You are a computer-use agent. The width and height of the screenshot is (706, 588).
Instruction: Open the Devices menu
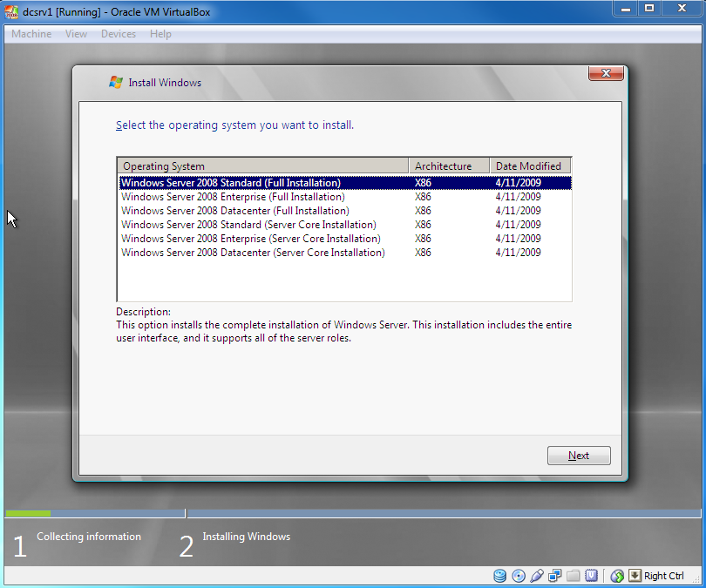(x=118, y=33)
